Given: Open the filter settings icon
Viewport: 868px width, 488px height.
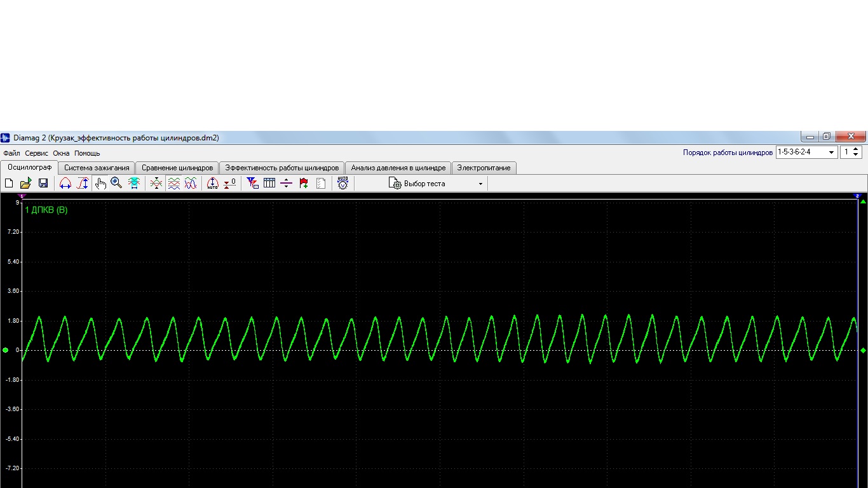Looking at the screenshot, I should (x=252, y=184).
